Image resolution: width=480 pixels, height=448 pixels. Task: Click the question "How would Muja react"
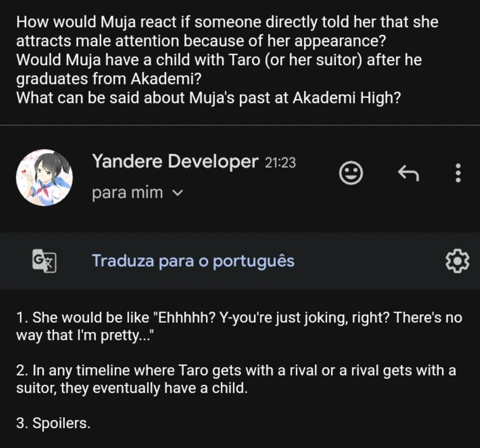(227, 22)
